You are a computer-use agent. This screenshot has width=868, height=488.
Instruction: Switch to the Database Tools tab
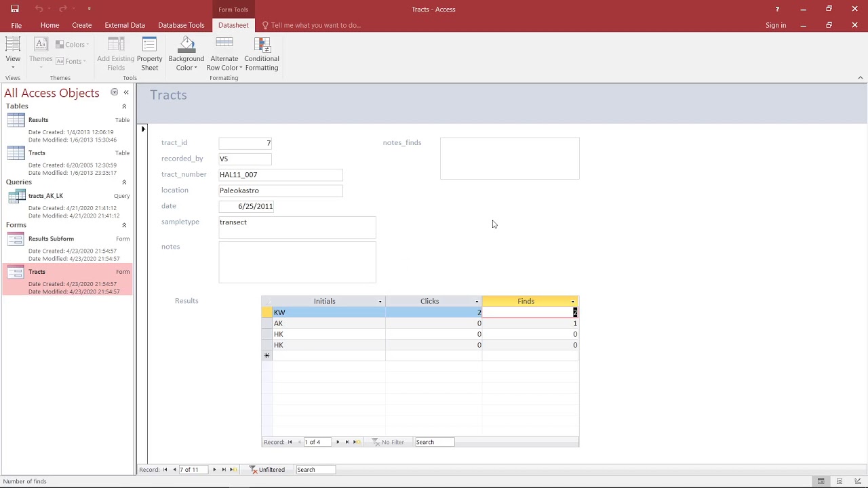[181, 25]
